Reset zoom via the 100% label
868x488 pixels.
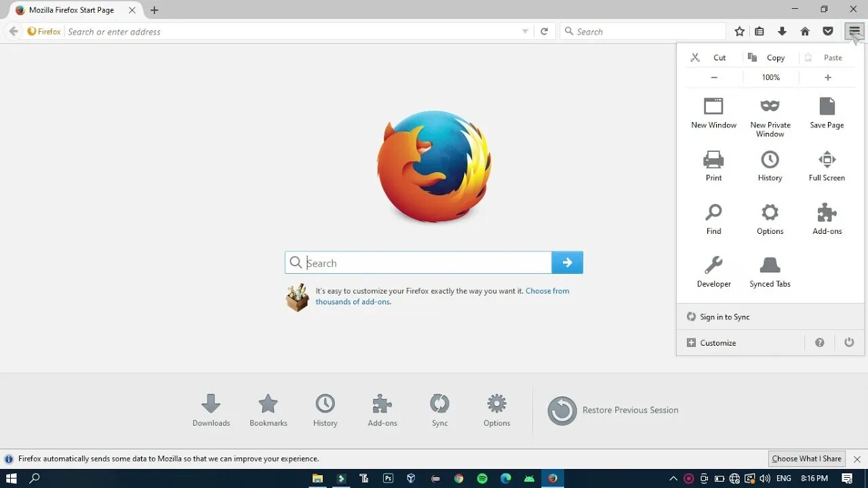point(770,77)
